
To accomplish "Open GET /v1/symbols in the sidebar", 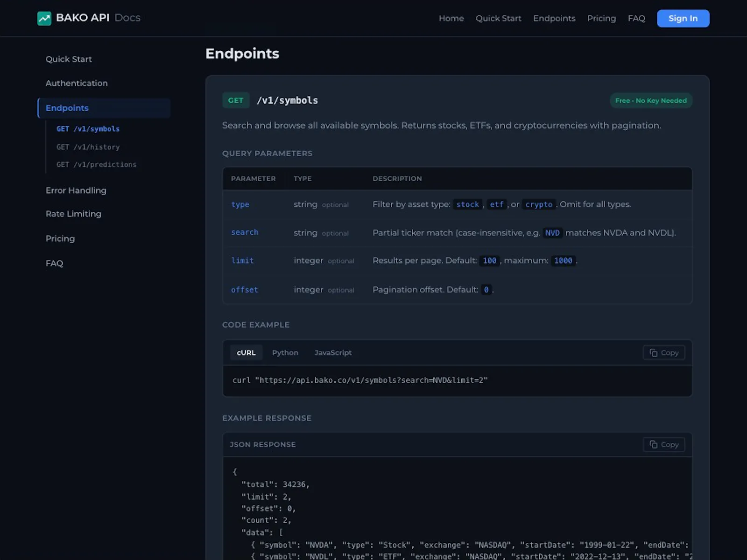I will pos(88,129).
